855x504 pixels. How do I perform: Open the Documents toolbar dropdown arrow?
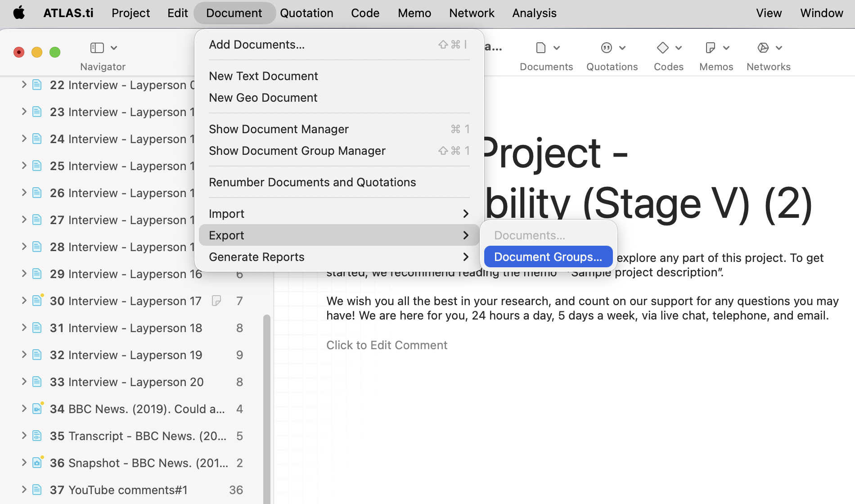557,48
